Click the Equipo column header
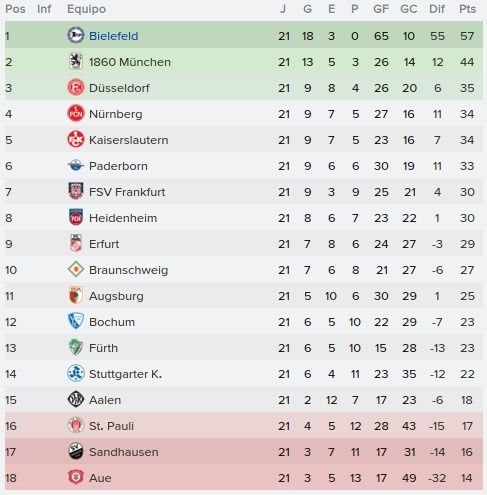 point(86,9)
